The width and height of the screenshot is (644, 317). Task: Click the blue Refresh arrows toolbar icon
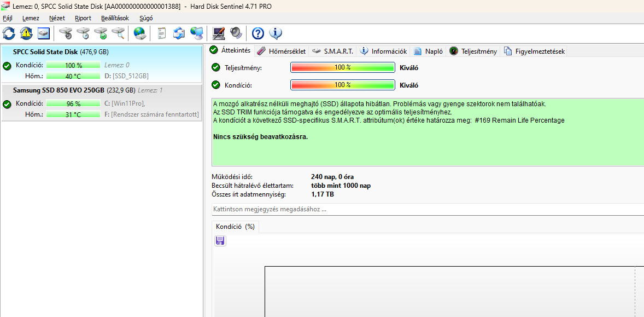tap(9, 33)
